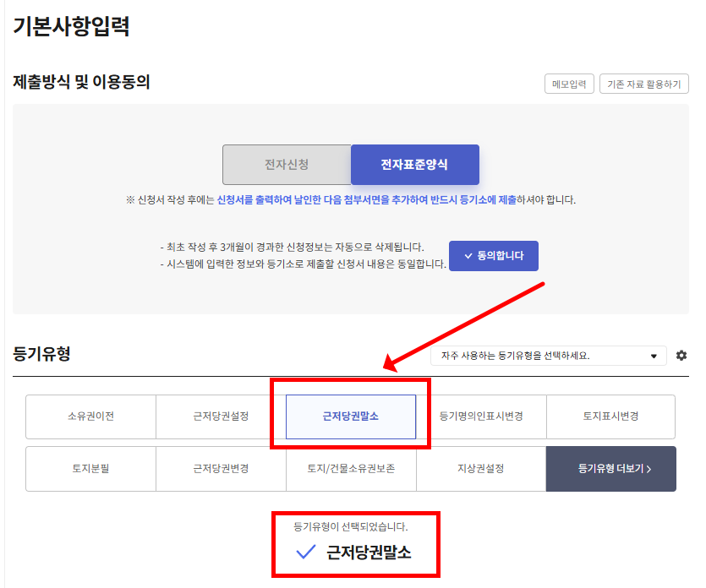The image size is (706, 588).
Task: Click the 동의합니다 agreement button
Action: click(493, 256)
